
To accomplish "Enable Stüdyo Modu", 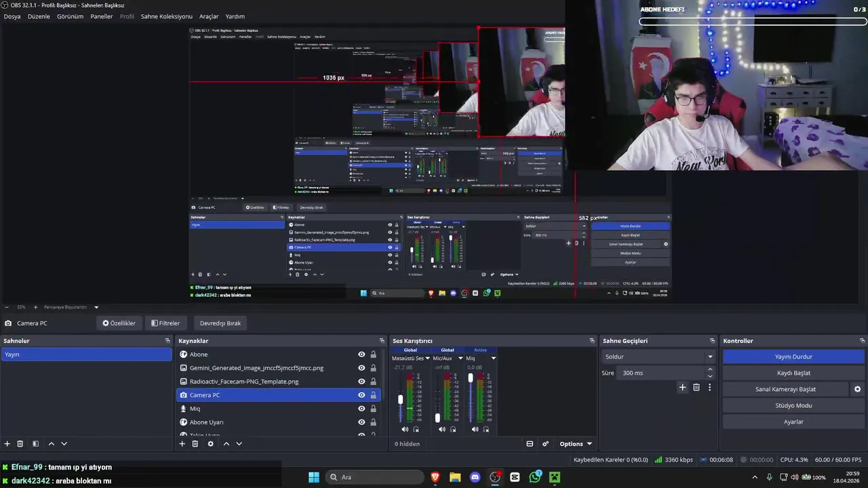I will tap(793, 405).
